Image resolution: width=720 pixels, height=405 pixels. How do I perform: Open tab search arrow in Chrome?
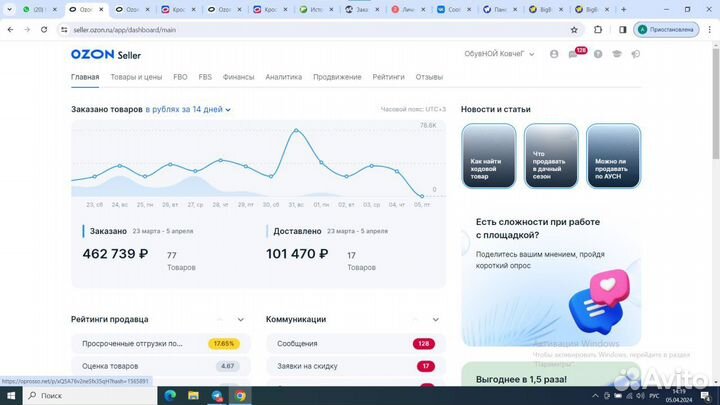click(9, 9)
